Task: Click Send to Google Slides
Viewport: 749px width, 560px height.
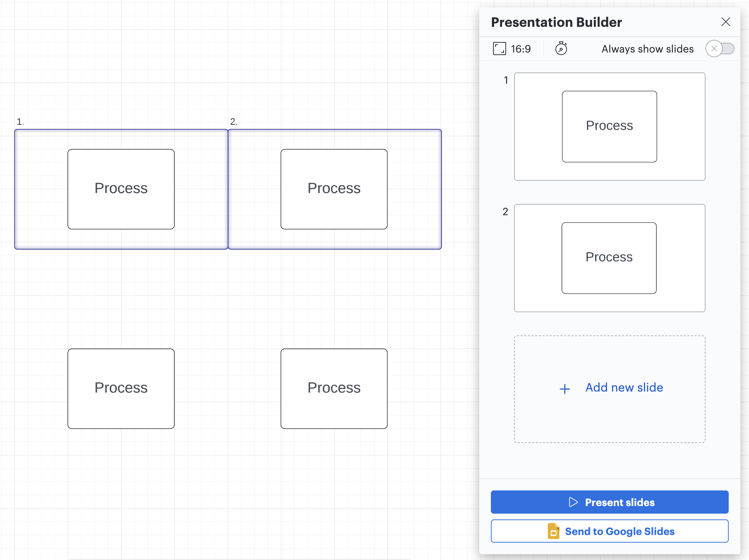Action: point(609,531)
